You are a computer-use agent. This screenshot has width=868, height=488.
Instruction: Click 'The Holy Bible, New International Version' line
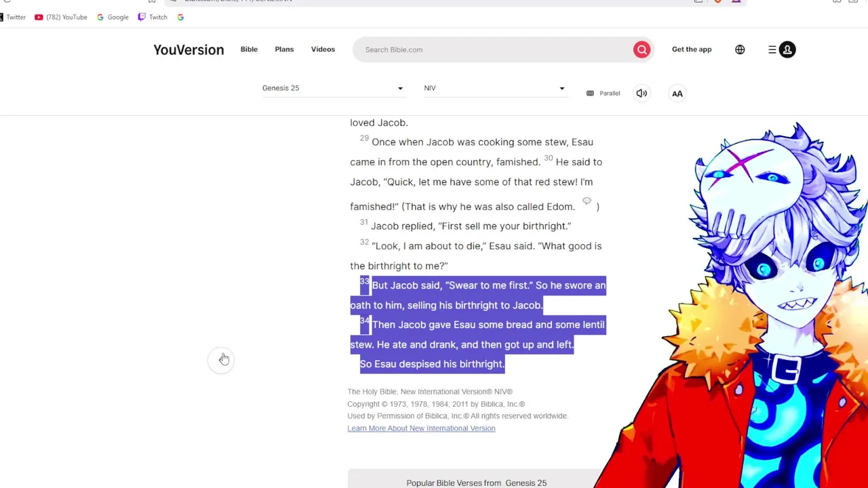(x=430, y=392)
